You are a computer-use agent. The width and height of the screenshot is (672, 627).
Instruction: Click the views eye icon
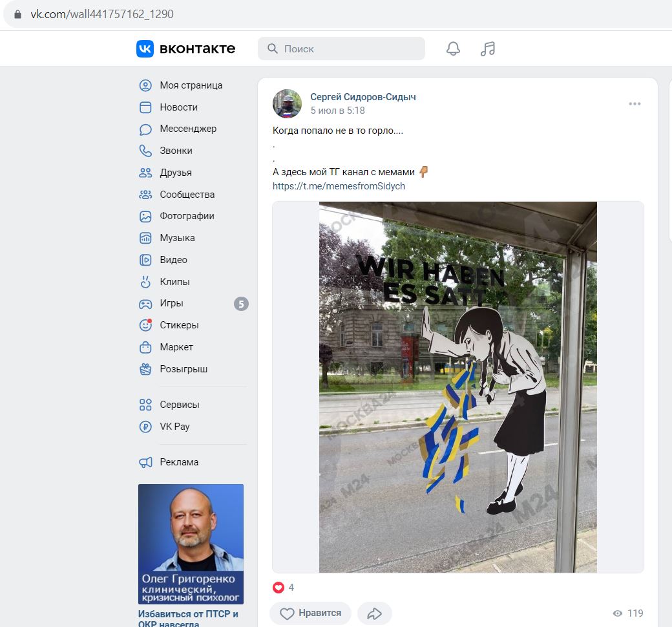tap(618, 613)
